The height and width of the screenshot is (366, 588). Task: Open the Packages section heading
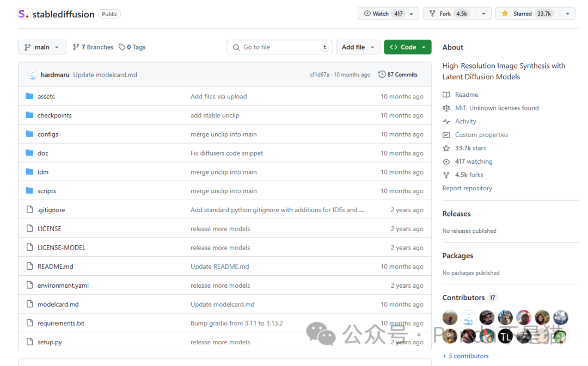tap(457, 256)
